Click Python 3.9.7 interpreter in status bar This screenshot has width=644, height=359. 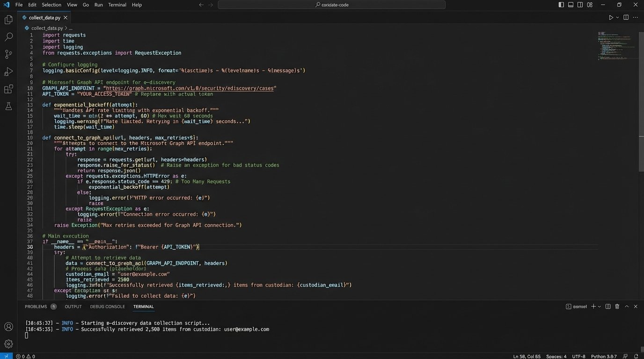pos(604,356)
